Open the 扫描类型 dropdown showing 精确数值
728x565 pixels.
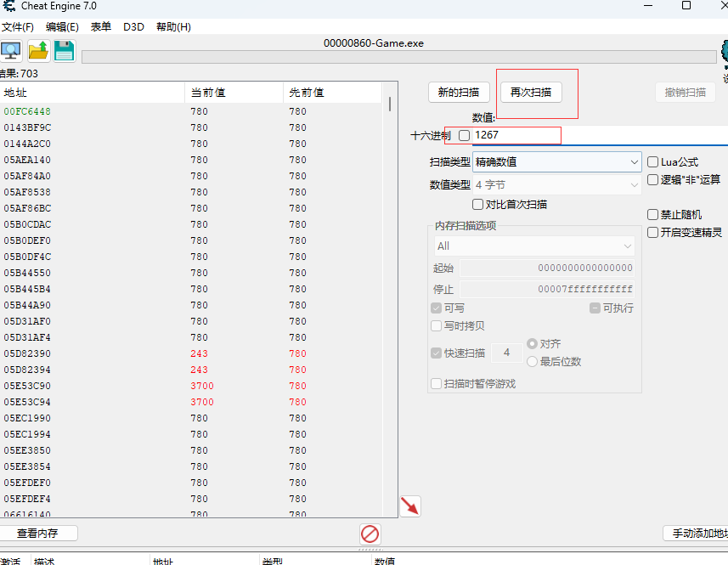[x=557, y=162]
